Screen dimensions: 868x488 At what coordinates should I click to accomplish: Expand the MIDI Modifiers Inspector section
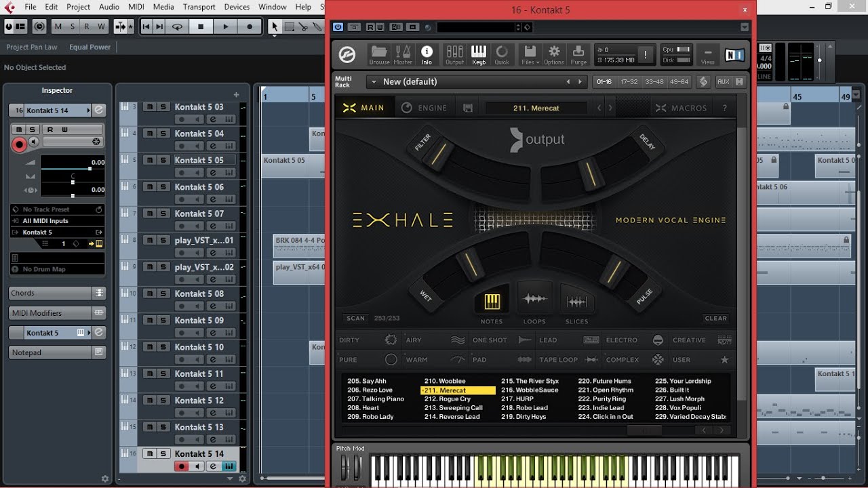pyautogui.click(x=57, y=313)
